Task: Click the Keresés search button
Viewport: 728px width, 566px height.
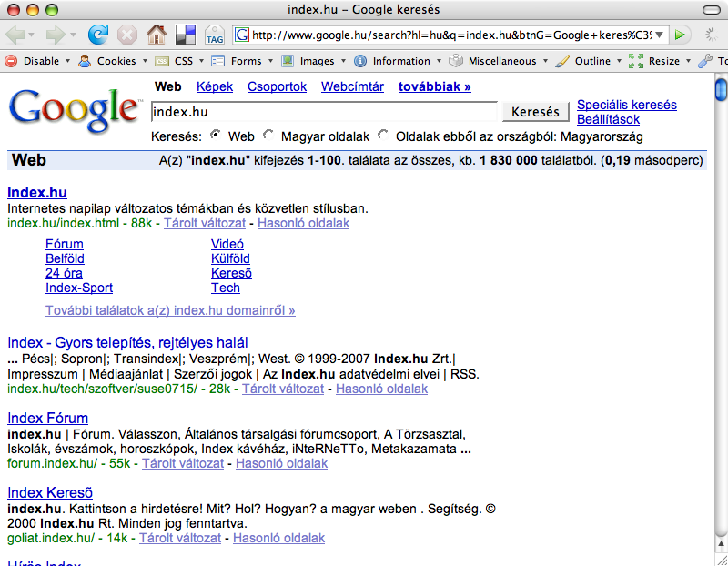Action: [x=536, y=112]
